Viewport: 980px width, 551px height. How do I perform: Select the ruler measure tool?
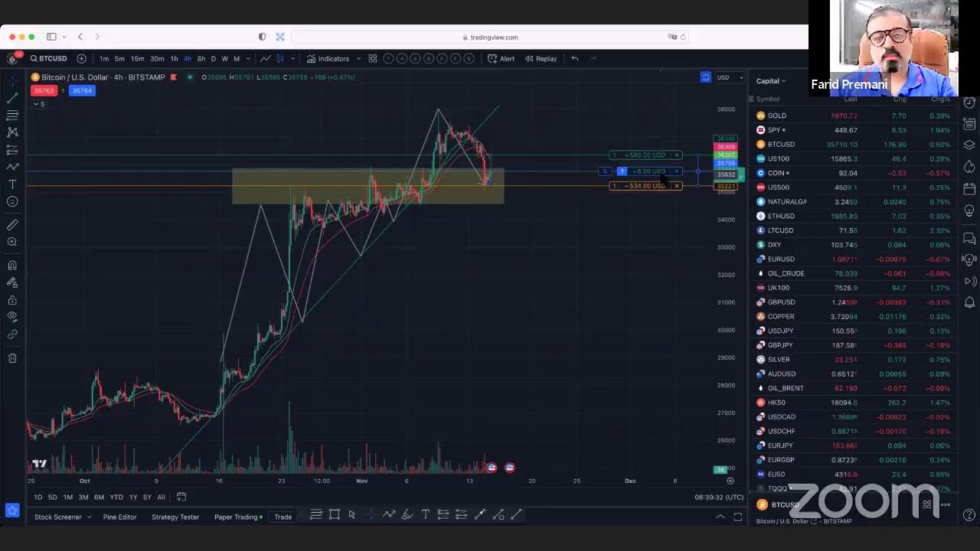12,225
